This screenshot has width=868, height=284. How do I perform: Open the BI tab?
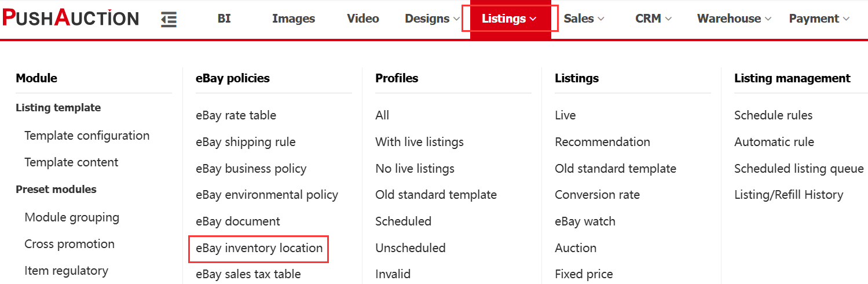click(224, 19)
